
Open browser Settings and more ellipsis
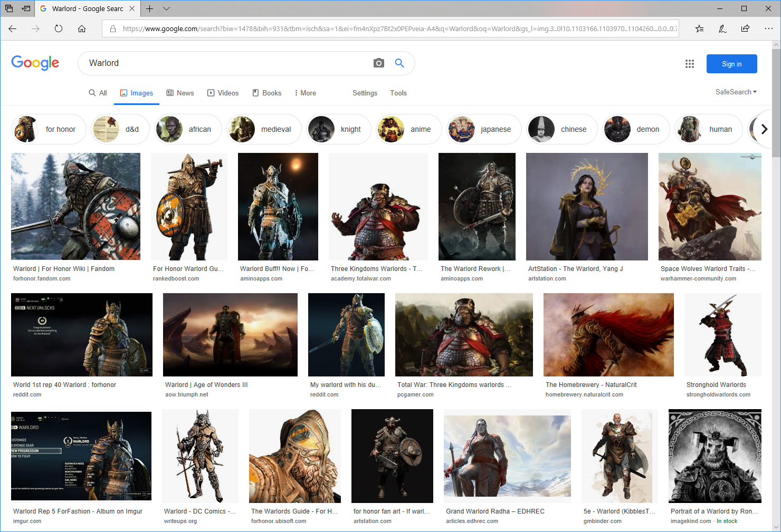(768, 29)
